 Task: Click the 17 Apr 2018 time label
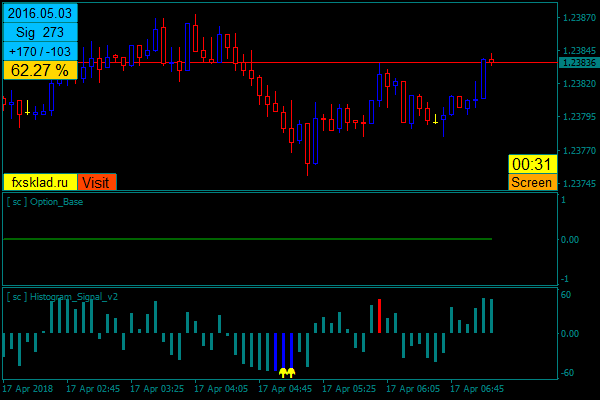coord(28,389)
